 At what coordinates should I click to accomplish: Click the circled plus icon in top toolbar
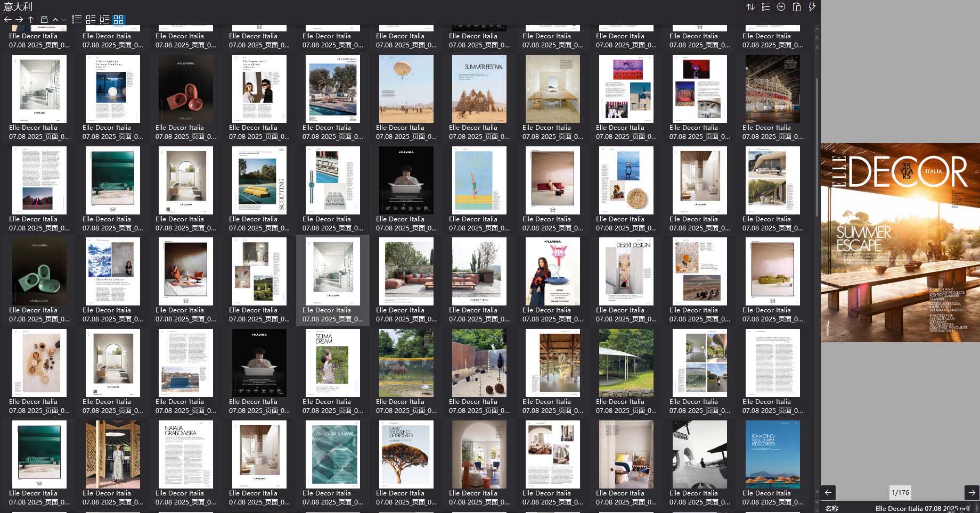781,7
